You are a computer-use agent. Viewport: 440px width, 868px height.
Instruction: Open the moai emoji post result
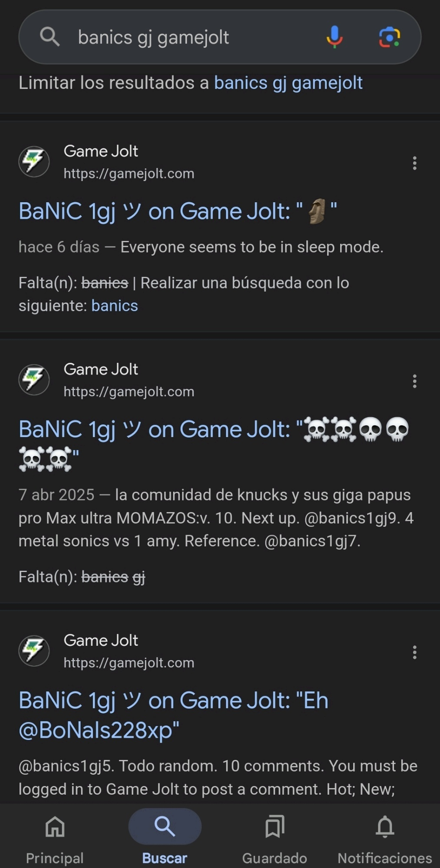[177, 212]
